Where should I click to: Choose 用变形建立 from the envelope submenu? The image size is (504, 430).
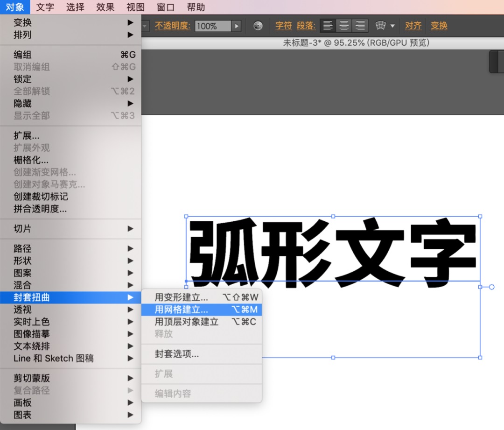(x=187, y=297)
